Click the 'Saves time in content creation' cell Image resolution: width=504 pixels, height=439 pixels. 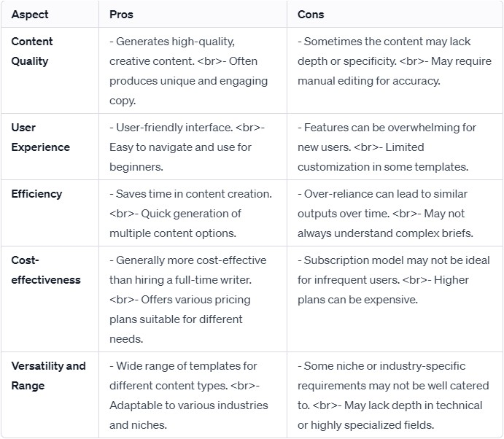coord(193,213)
